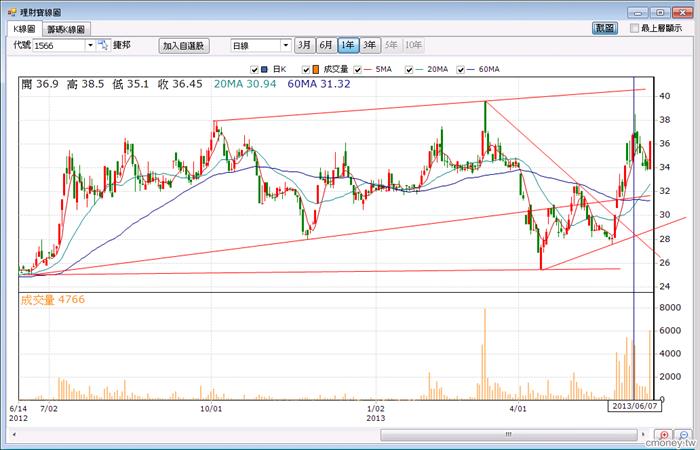Zoom in the chart with red magnifier
This screenshot has height=450, width=700.
[664, 435]
